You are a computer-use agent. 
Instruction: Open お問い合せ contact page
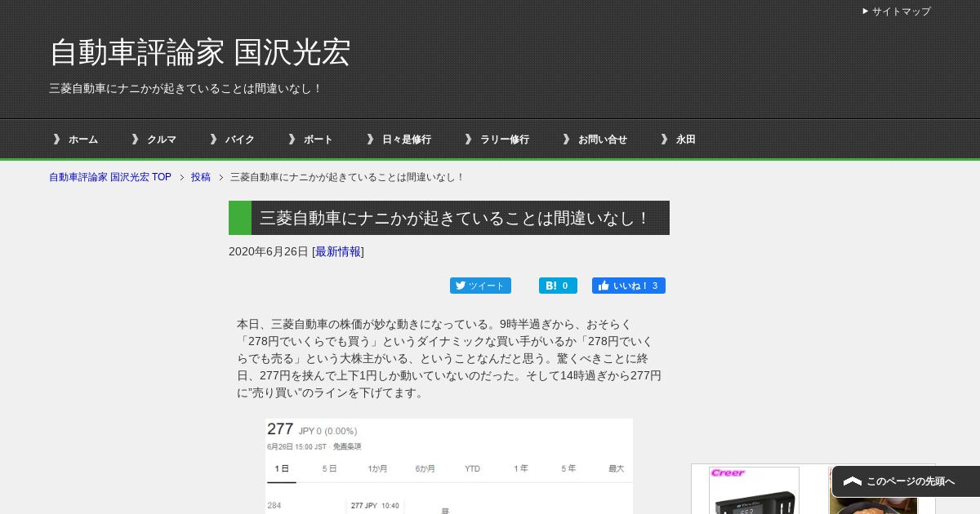[595, 140]
